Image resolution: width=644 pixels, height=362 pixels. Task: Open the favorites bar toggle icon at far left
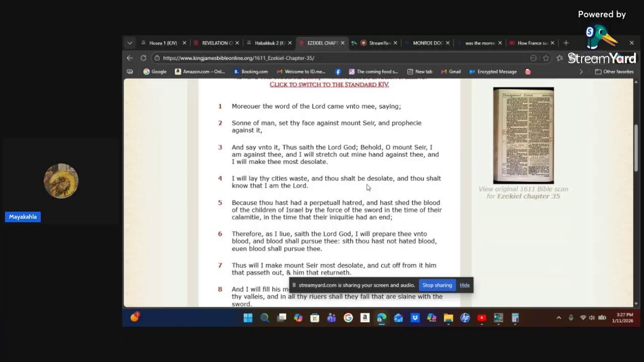tap(130, 71)
